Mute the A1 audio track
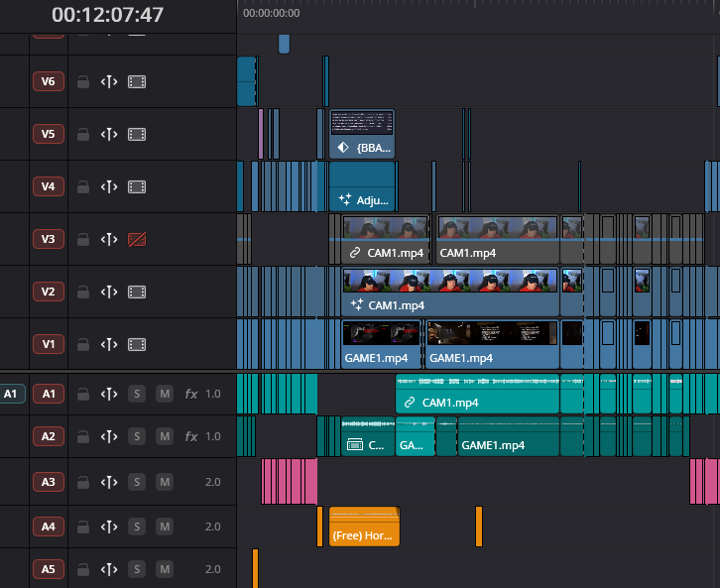The height and width of the screenshot is (588, 720). click(x=165, y=394)
